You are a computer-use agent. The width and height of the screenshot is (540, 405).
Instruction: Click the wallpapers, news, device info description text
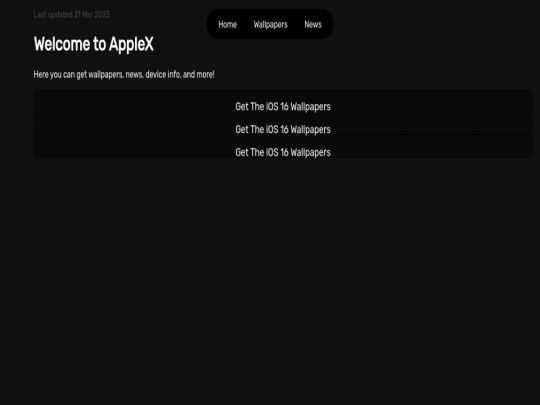coord(124,75)
